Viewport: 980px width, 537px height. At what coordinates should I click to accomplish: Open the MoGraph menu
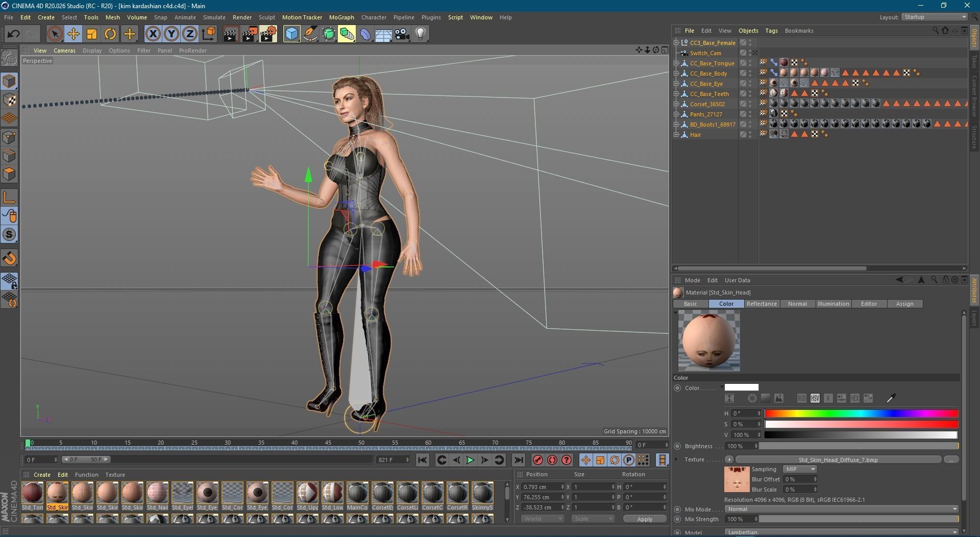point(341,17)
